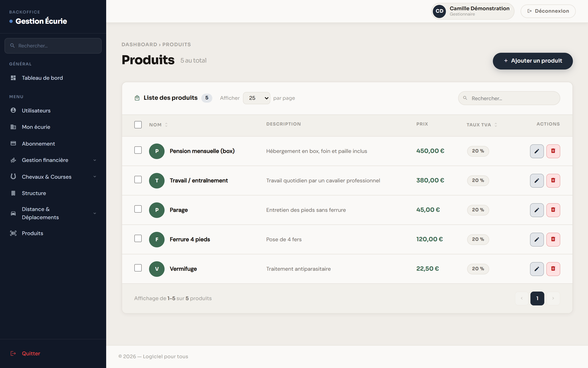The width and height of the screenshot is (588, 368).
Task: Expand the Chevaux & Courses submenu chevron
Action: [95, 177]
